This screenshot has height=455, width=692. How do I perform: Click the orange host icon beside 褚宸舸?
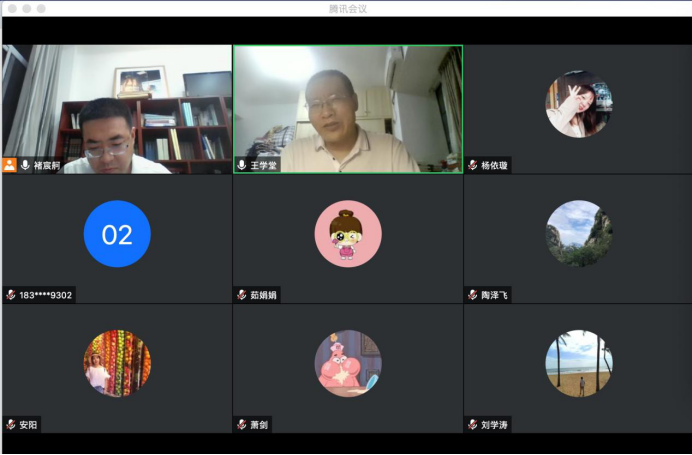[10, 165]
